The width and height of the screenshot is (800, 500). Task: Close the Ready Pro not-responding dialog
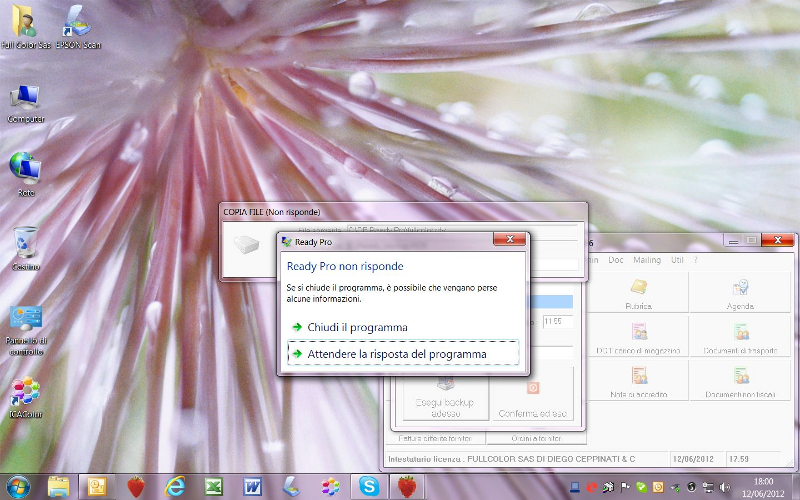[509, 239]
